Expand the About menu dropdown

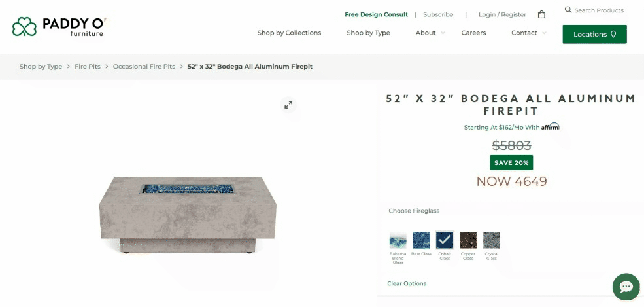point(430,33)
